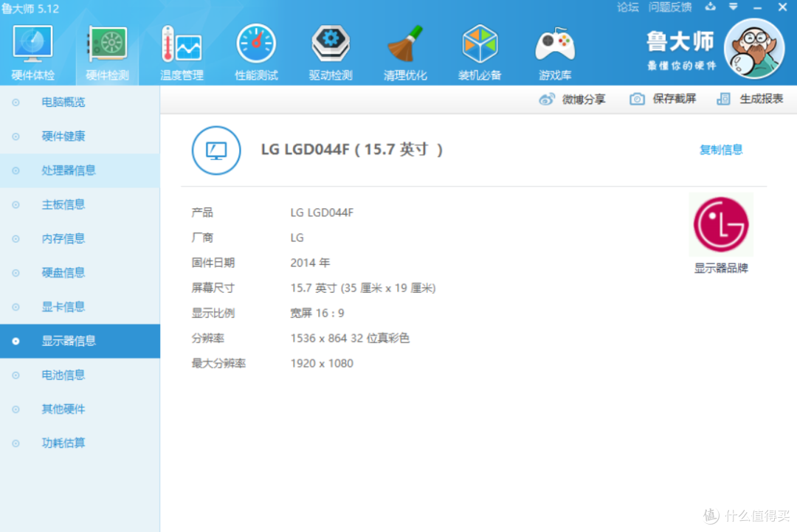Launch the 性能测试 performance test icon
Image resolution: width=797 pixels, height=532 pixels.
(x=256, y=44)
